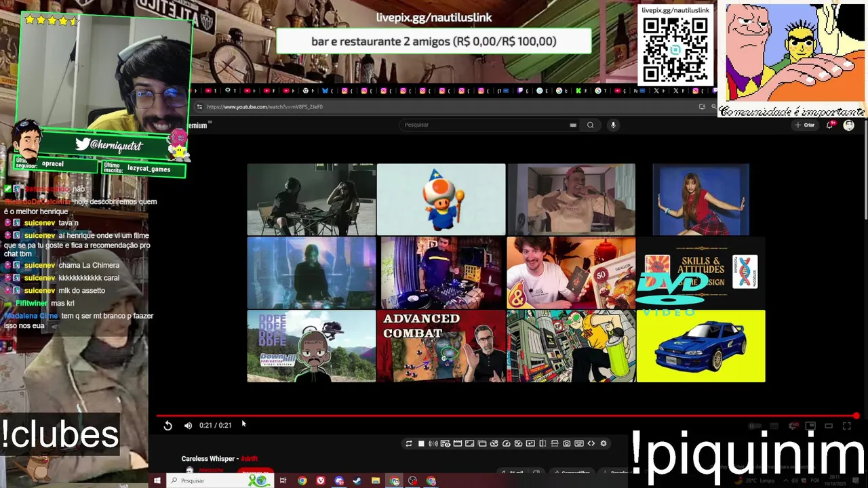868x488 pixels.
Task: Click the YouTube page vertical scrollbar
Action: point(865,169)
